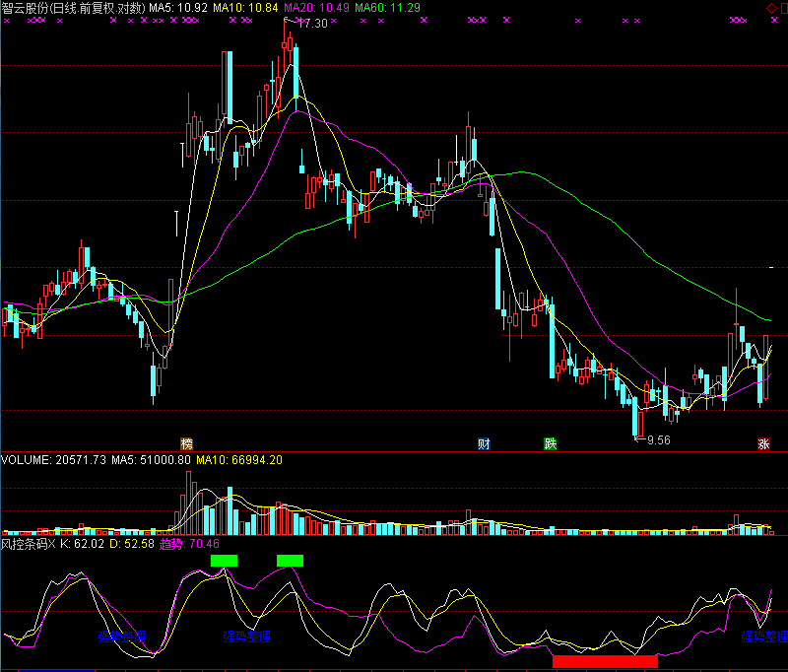Select the chart title 智云股份(日线.前复权.对数)
788x672 pixels.
click(x=73, y=8)
